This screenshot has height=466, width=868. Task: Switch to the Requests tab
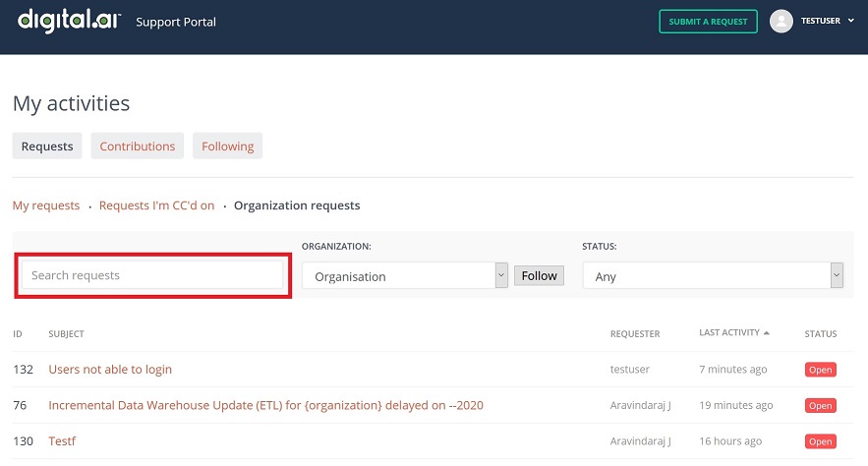47,146
